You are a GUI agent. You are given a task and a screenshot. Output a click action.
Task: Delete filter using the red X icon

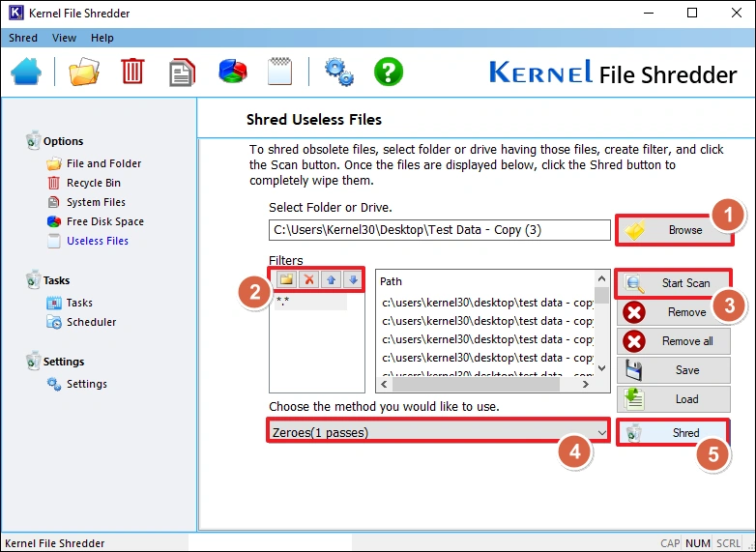pyautogui.click(x=309, y=279)
